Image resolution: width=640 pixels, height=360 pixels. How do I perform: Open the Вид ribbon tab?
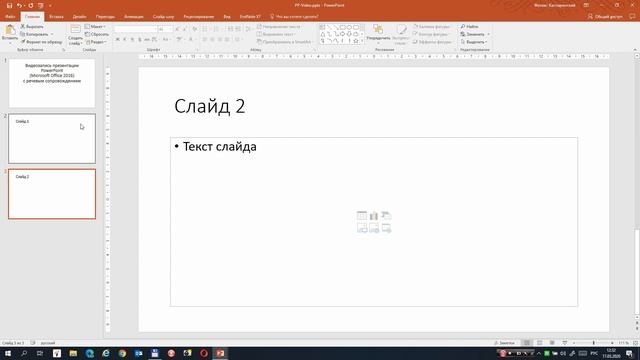(227, 17)
